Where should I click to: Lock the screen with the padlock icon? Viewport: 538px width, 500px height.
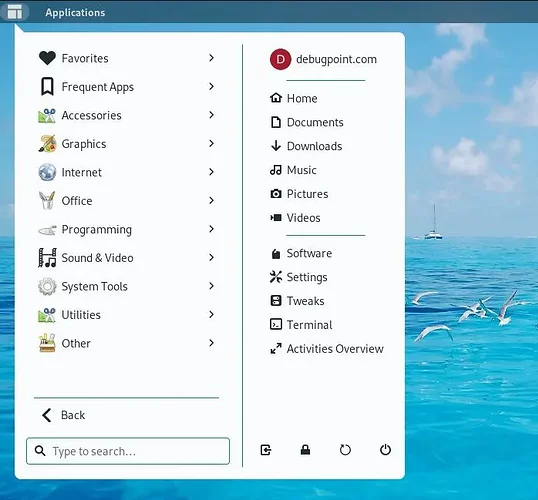[x=305, y=450]
